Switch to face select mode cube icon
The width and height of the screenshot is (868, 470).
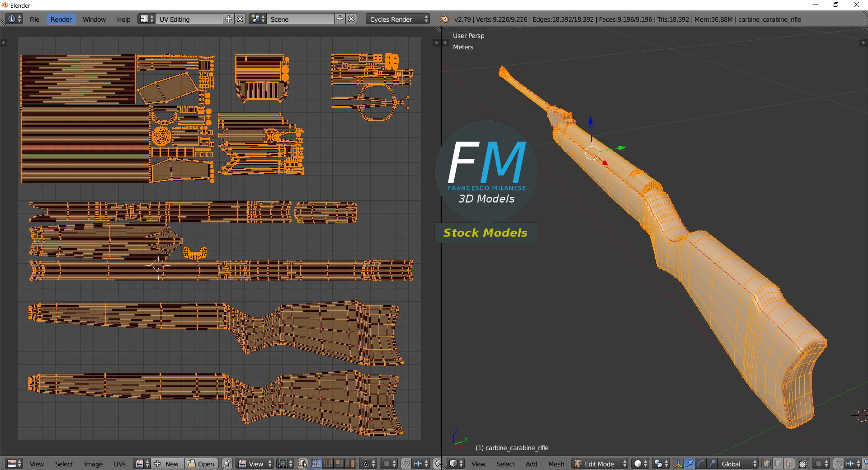[789, 464]
